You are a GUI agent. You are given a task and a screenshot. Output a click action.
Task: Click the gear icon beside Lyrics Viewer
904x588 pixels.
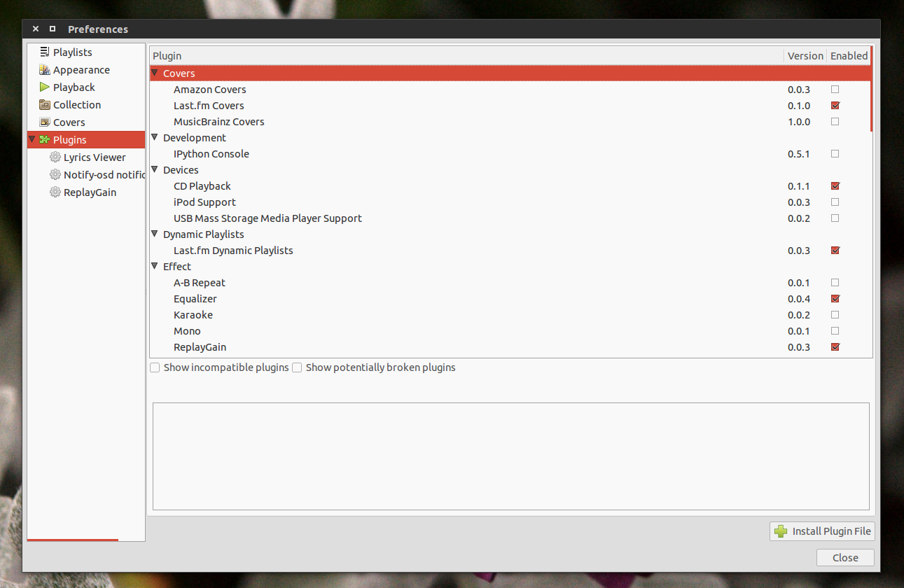pos(55,157)
